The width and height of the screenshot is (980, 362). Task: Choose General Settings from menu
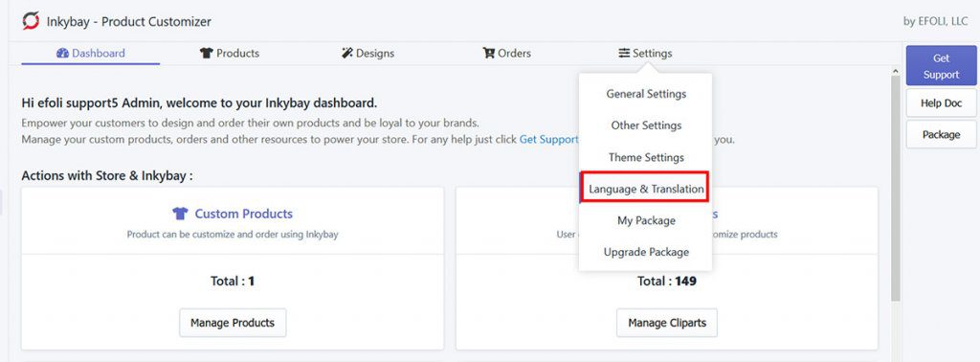pos(646,94)
